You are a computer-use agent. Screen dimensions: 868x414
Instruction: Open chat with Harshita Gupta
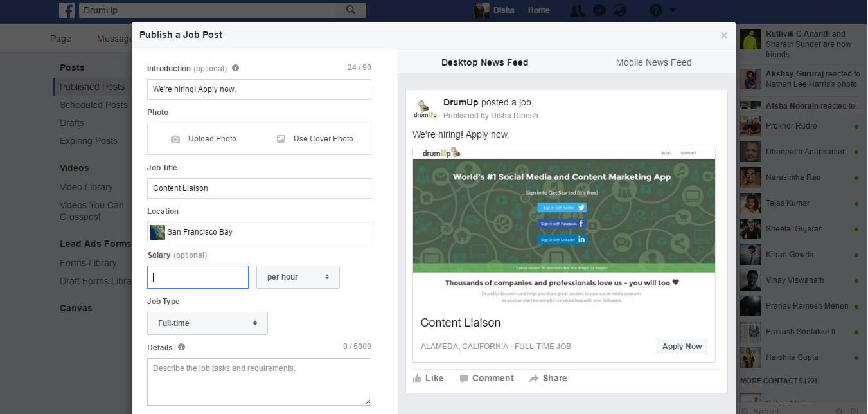click(800, 357)
